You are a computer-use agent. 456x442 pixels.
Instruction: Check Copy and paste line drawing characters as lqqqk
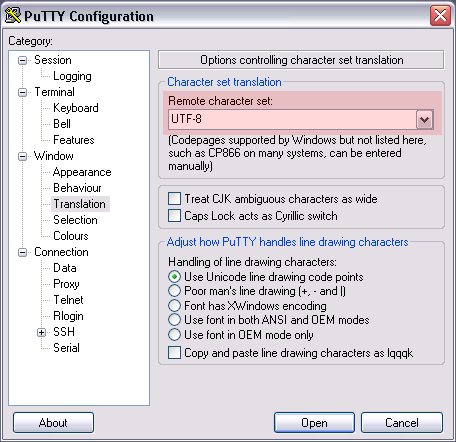tap(174, 353)
